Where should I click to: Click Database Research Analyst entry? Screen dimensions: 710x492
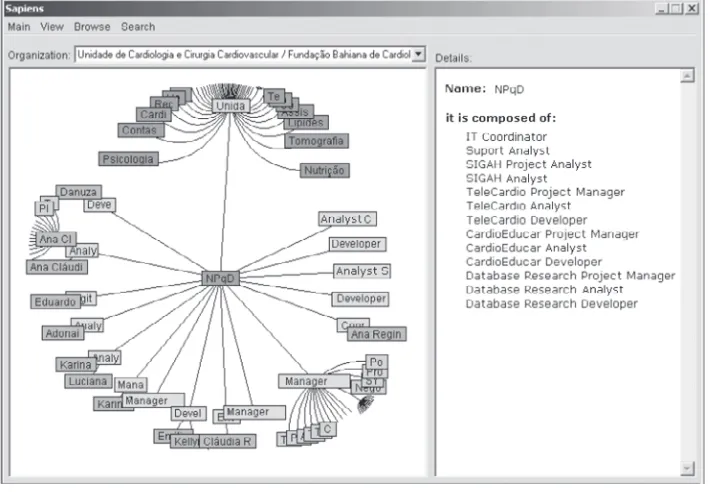[544, 290]
